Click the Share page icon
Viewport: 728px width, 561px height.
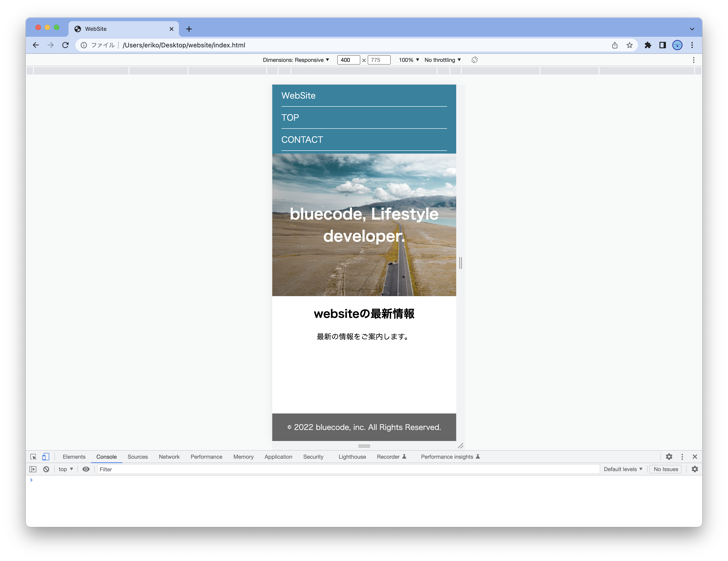(x=615, y=45)
